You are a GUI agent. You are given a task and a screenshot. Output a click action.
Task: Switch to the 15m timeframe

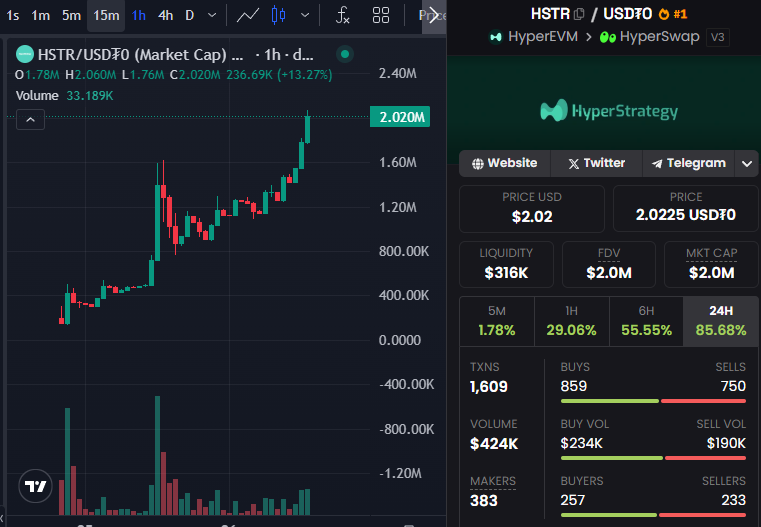(x=106, y=16)
